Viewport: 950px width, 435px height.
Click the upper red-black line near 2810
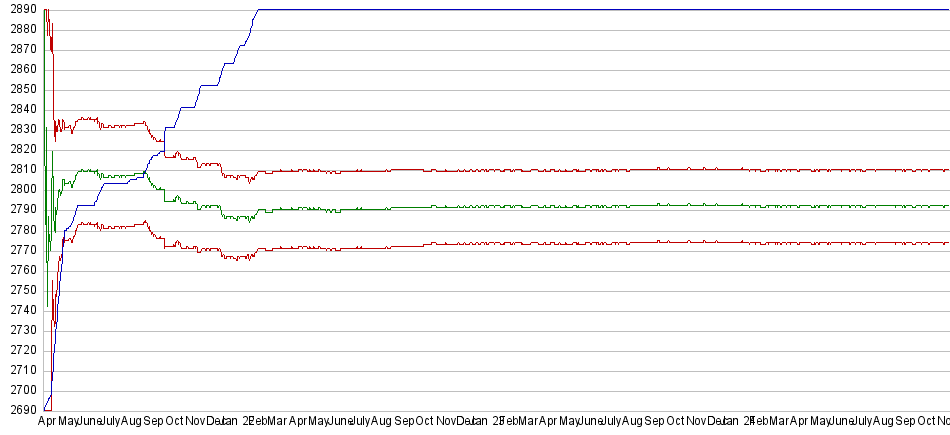(600, 170)
